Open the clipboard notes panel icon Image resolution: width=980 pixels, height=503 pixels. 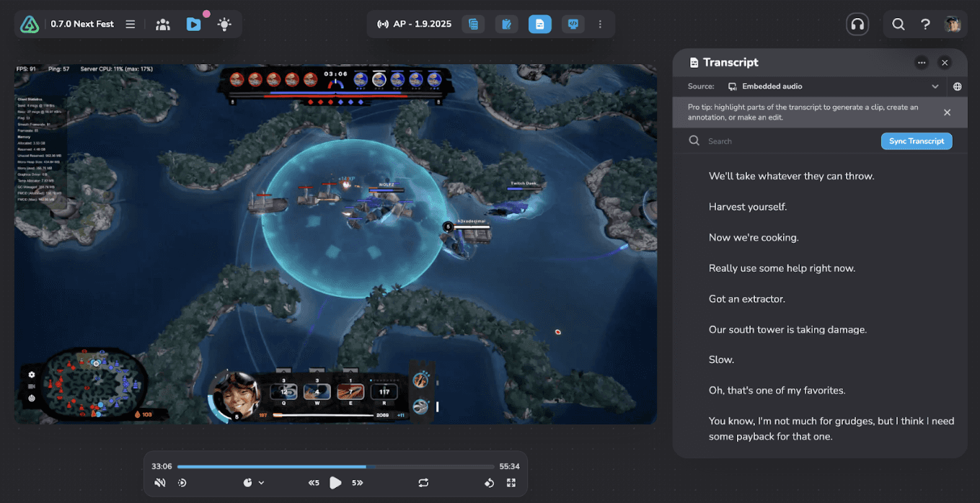(x=506, y=25)
